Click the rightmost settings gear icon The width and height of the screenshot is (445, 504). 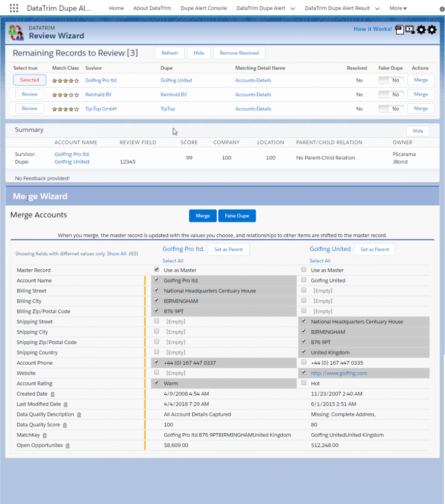432,30
